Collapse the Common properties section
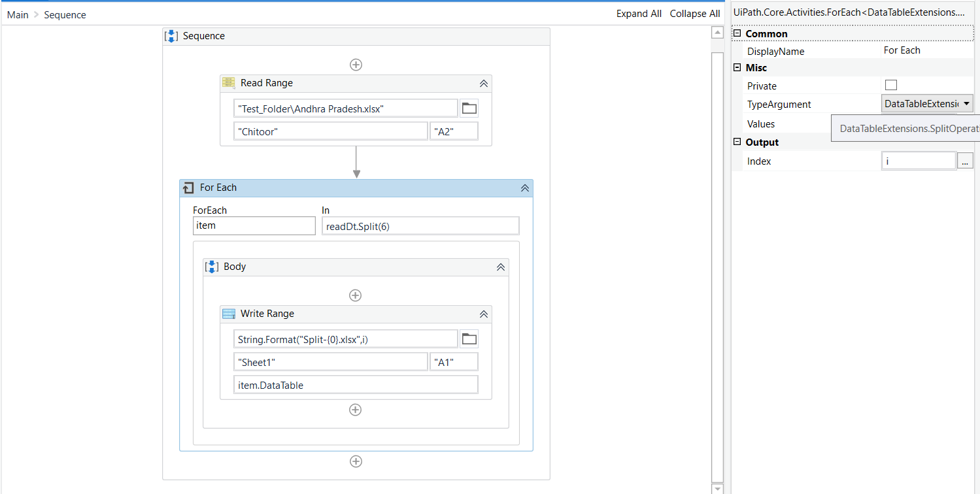980x494 pixels. click(x=737, y=33)
